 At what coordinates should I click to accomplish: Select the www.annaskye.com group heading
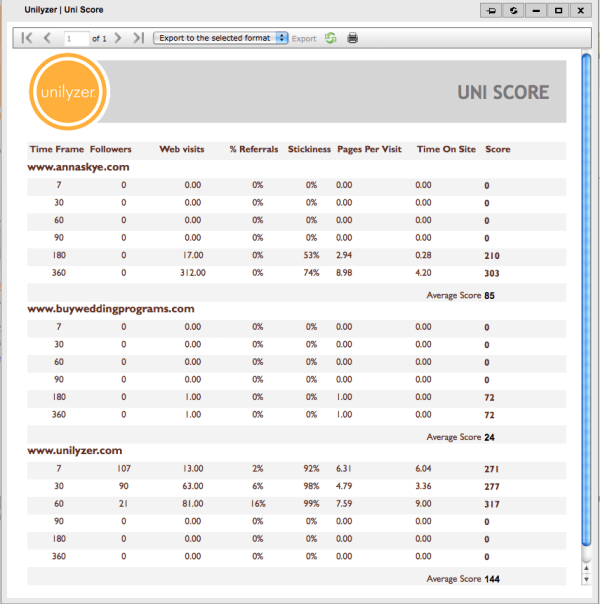click(78, 167)
